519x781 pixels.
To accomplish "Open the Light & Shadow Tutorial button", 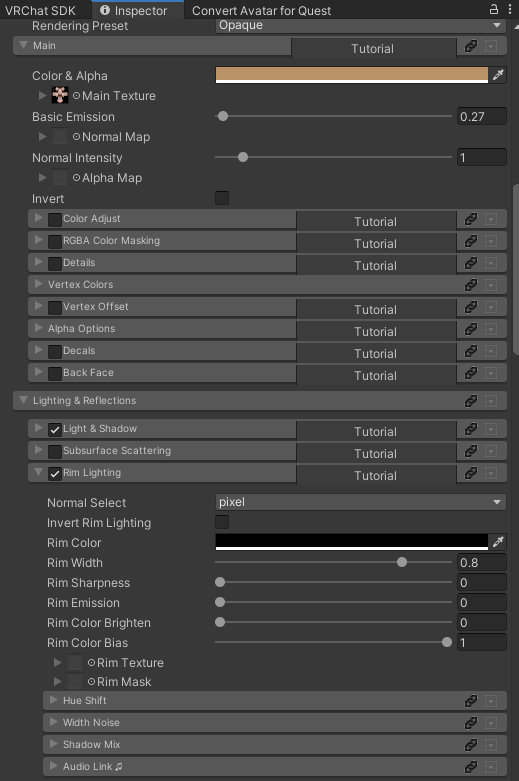I will pos(376,431).
